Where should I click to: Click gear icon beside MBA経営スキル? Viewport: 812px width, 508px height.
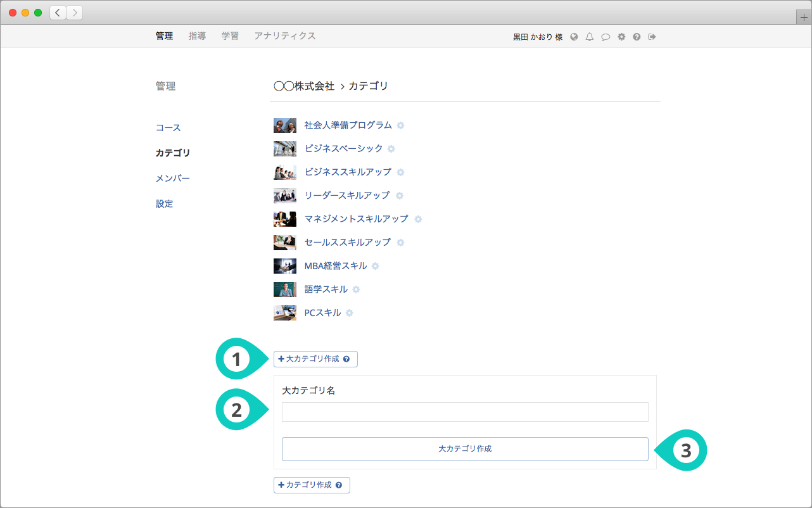point(375,266)
